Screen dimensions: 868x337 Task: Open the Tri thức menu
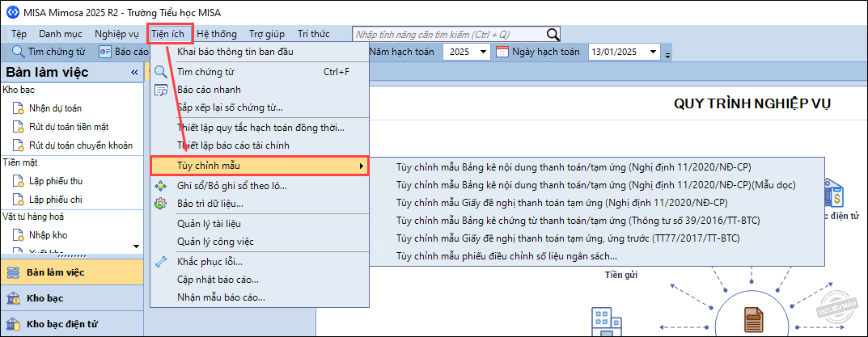314,34
